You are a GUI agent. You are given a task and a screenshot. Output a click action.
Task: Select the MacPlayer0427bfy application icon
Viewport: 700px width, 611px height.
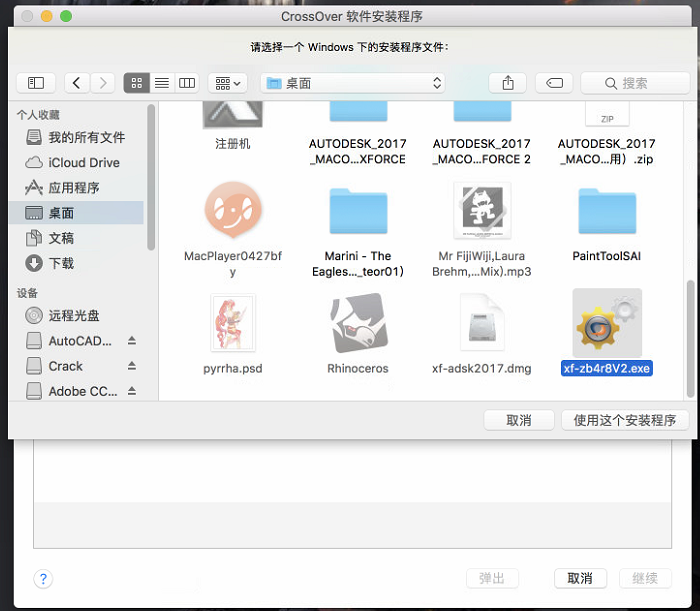(233, 210)
